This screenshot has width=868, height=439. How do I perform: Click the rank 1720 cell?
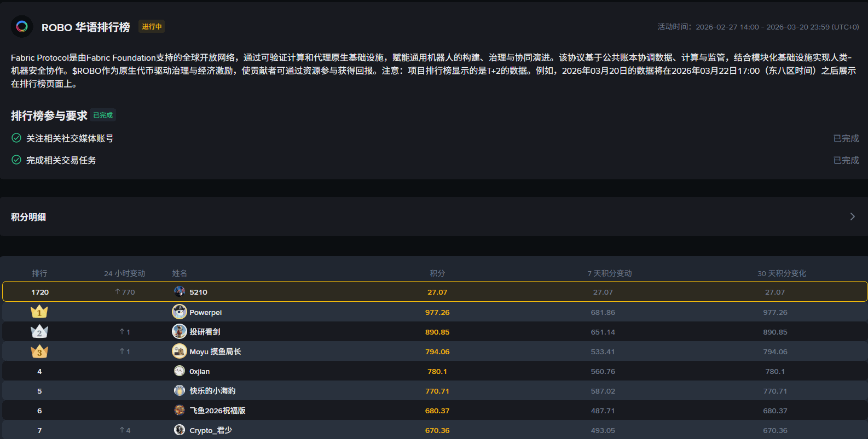[40, 292]
